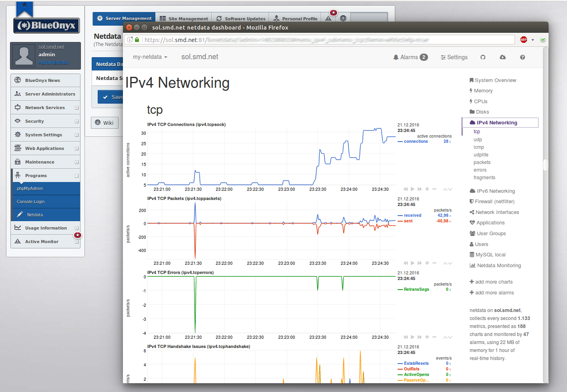Jump to the fragments subsection
This screenshot has width=567, height=392.
click(x=485, y=178)
